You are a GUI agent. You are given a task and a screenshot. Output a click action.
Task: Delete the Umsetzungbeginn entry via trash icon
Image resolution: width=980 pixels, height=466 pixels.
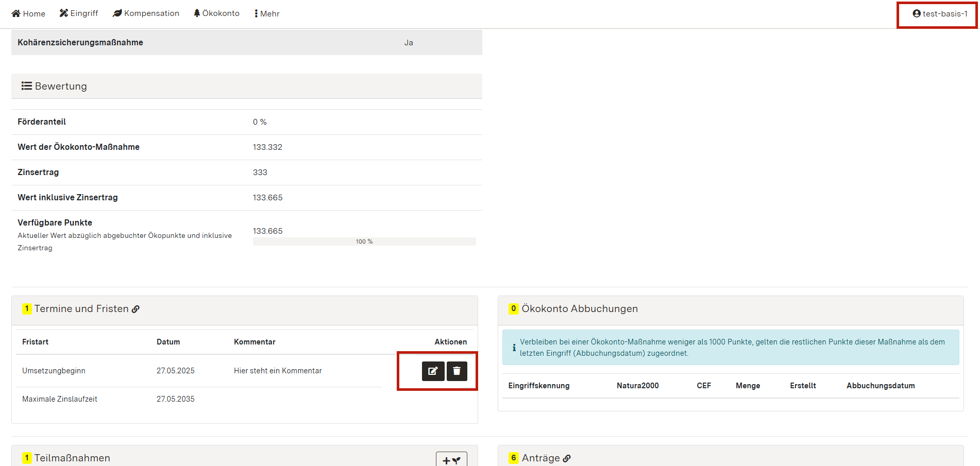[457, 371]
